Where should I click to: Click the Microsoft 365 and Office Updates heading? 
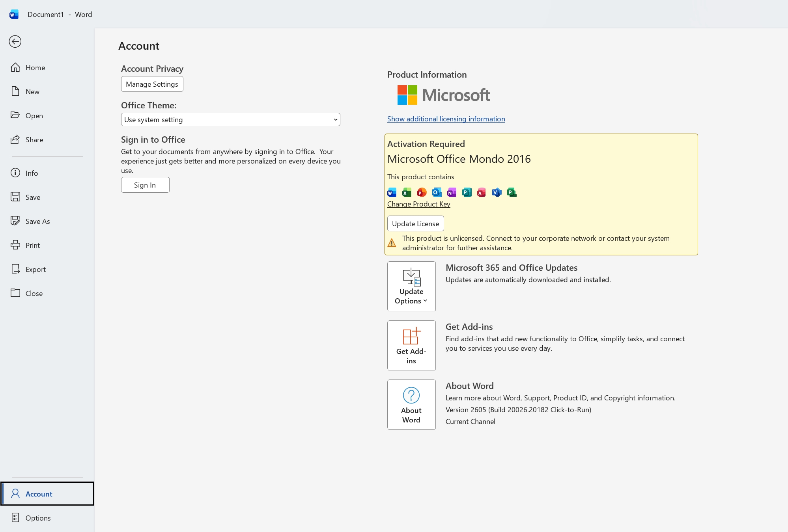point(512,268)
